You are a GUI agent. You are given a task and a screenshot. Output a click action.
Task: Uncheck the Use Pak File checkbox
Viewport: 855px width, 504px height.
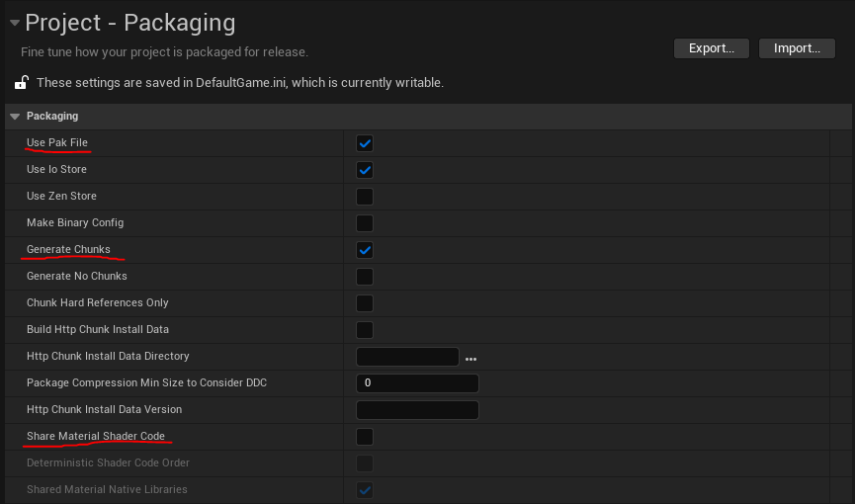click(x=365, y=143)
